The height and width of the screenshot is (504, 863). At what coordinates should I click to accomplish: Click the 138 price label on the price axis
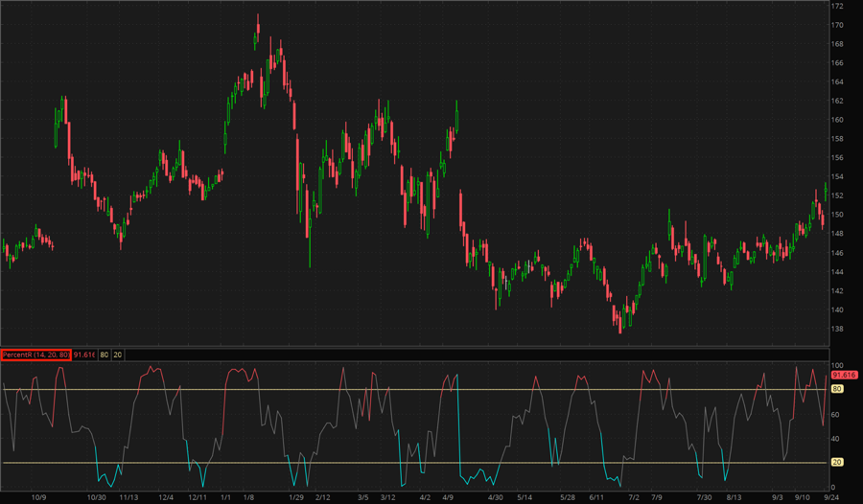tap(837, 329)
